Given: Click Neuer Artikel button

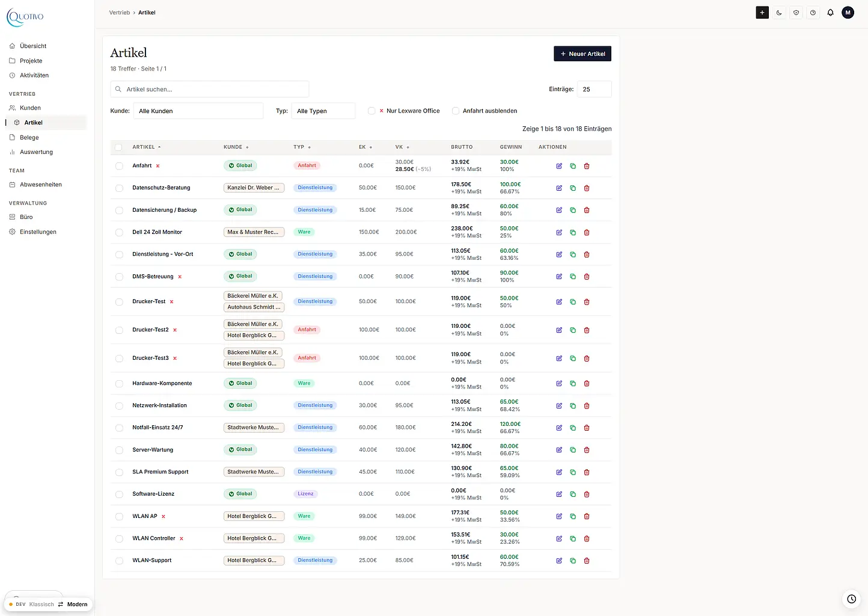Looking at the screenshot, I should (x=582, y=54).
